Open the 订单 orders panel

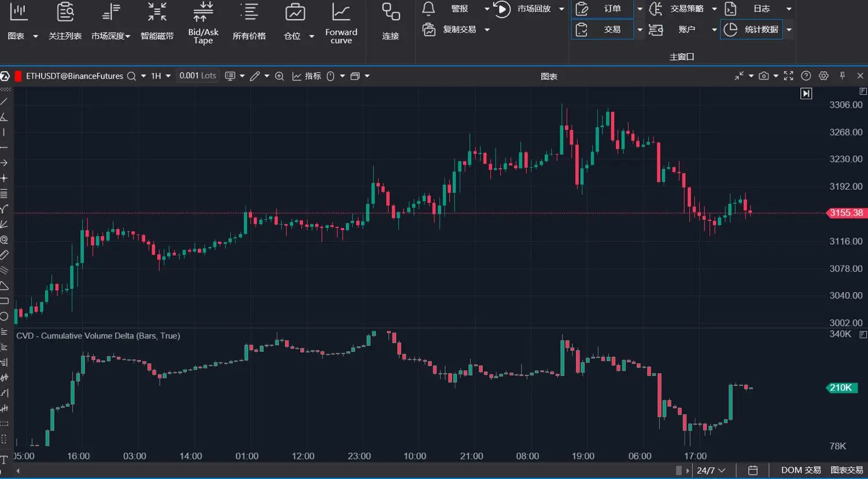pos(602,9)
